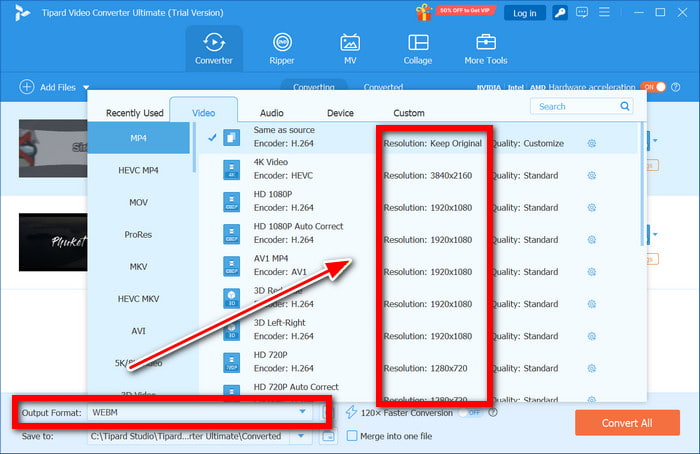Viewport: 700px width, 454px height.
Task: Click the search magnifier icon
Action: point(625,106)
